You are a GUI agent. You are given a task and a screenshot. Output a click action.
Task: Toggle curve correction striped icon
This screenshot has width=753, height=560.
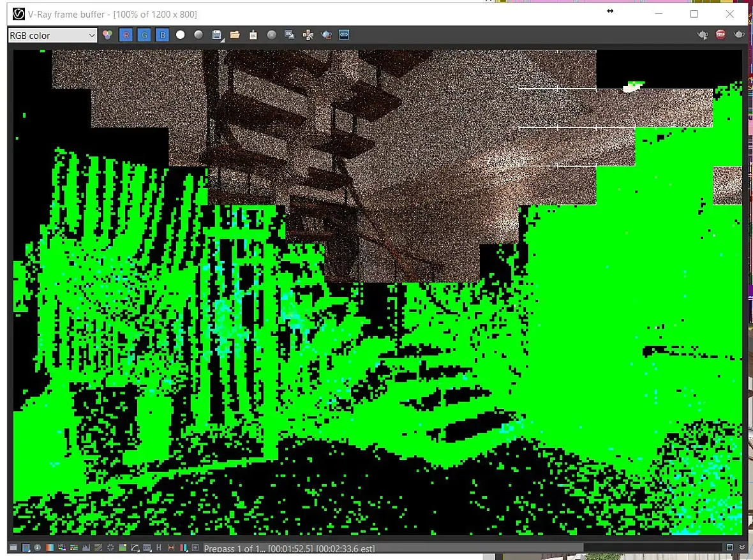tap(98, 547)
